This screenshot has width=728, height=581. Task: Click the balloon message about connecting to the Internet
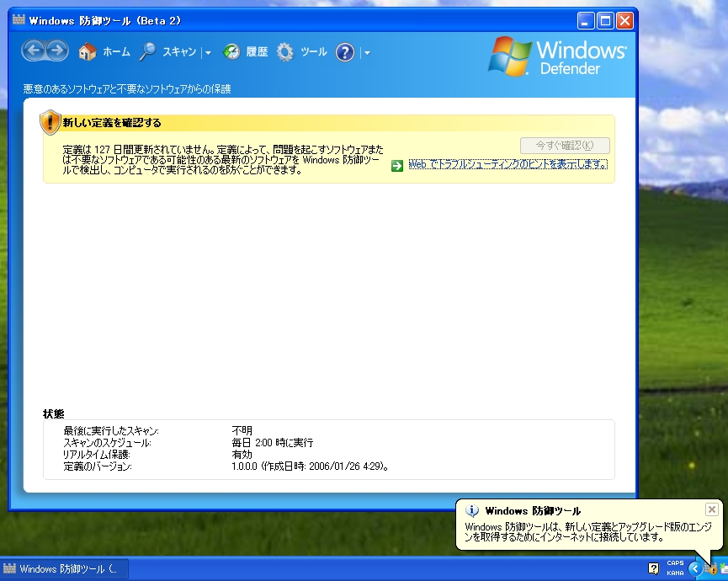(588, 532)
